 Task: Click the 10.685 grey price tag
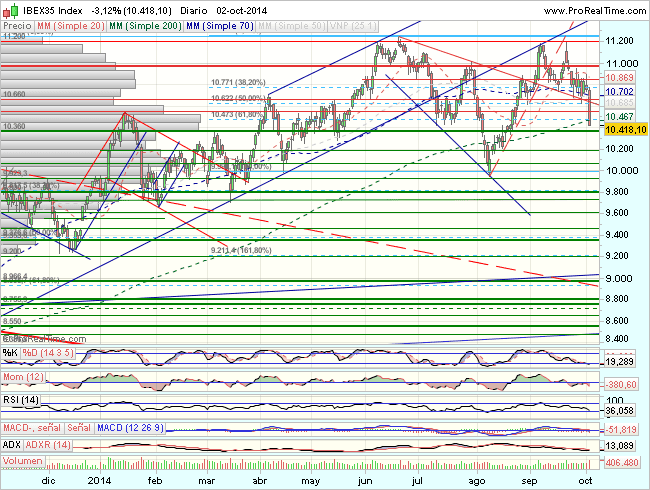coord(619,102)
